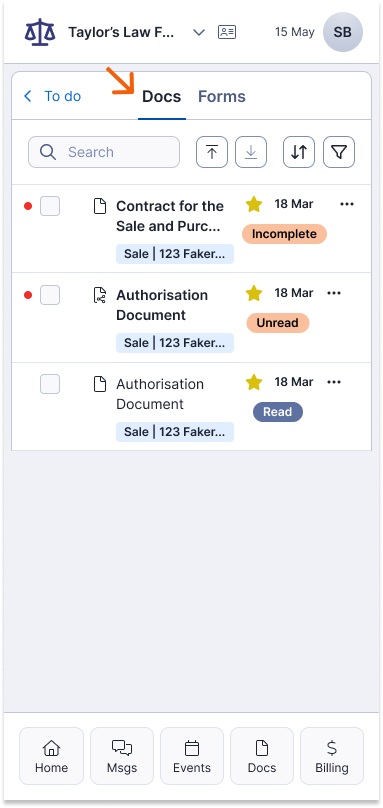Go back via the To do link

(53, 96)
